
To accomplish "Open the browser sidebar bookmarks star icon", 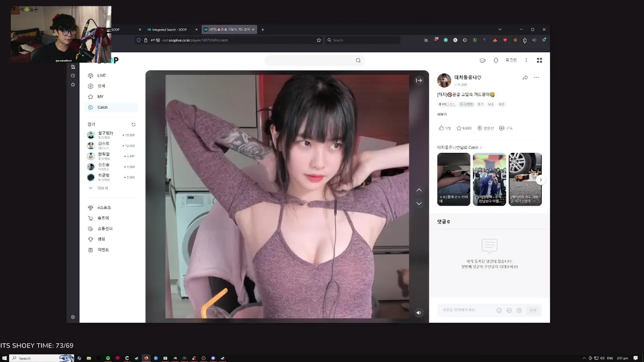I will (73, 84).
